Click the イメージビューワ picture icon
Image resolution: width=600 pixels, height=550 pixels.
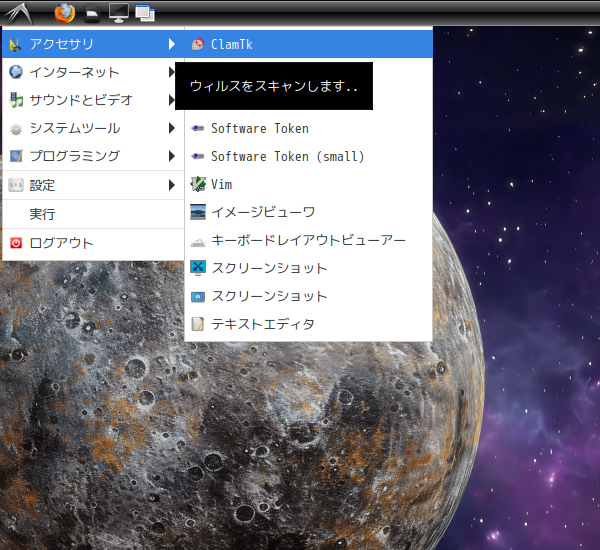pos(198,212)
